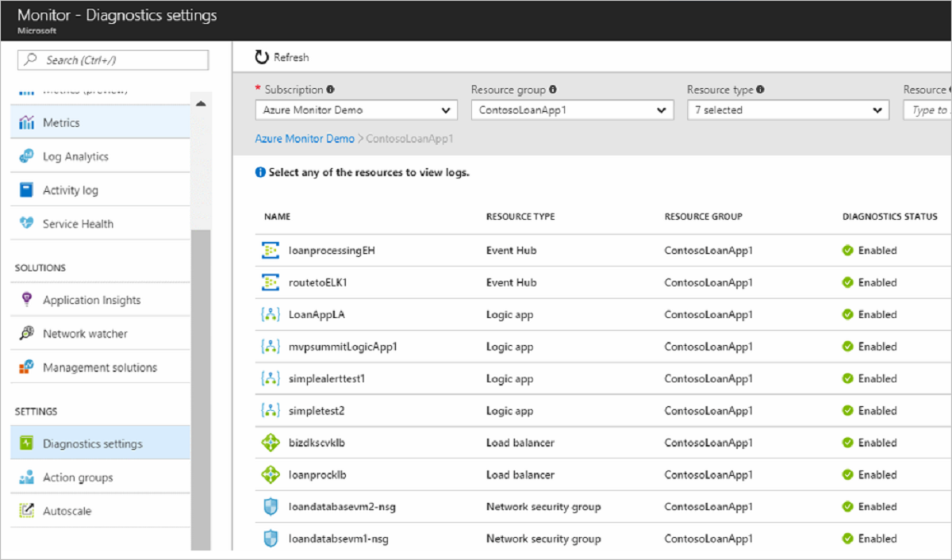Click the Log Analytics icon

pos(27,156)
